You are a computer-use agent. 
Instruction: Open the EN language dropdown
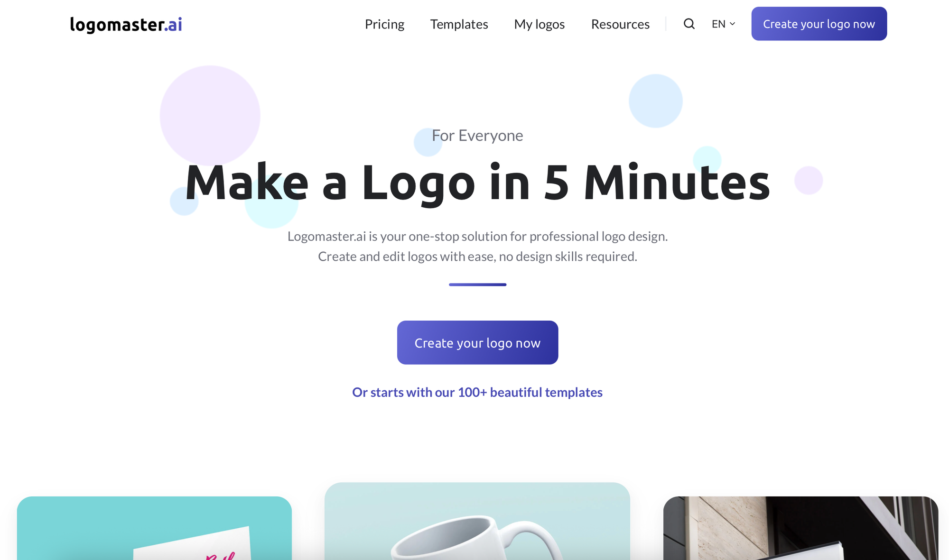coord(723,24)
